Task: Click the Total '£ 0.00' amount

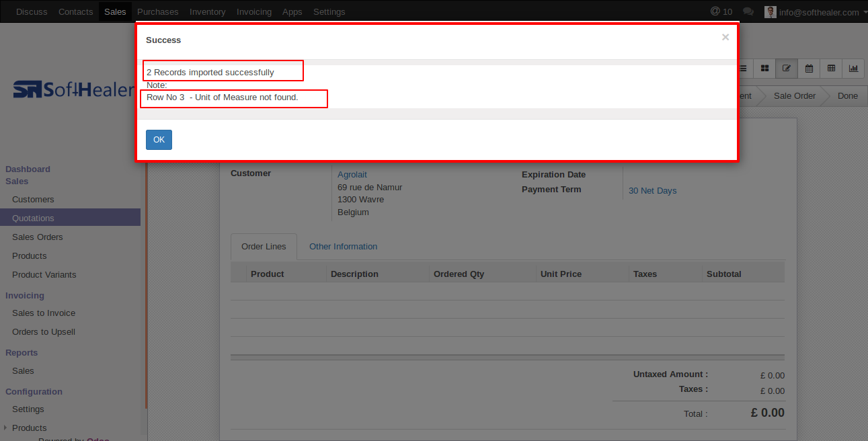Action: point(767,413)
